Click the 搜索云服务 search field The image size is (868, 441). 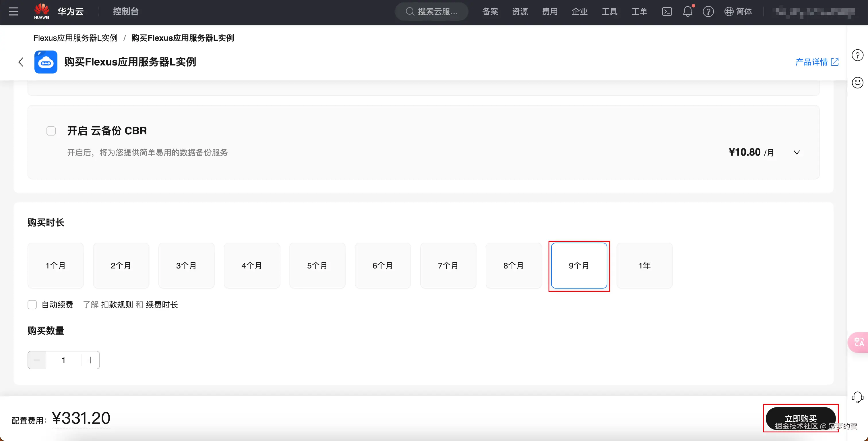(432, 11)
